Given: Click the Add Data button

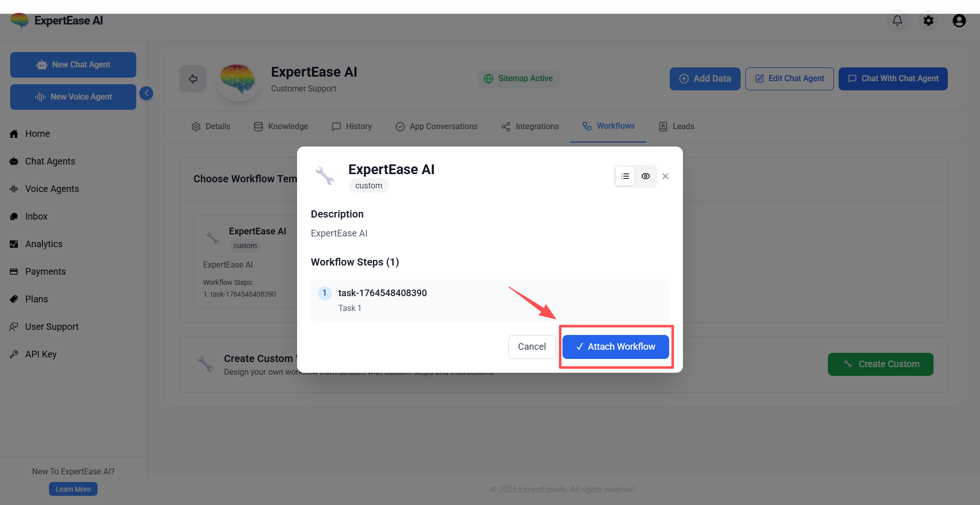Looking at the screenshot, I should [704, 79].
